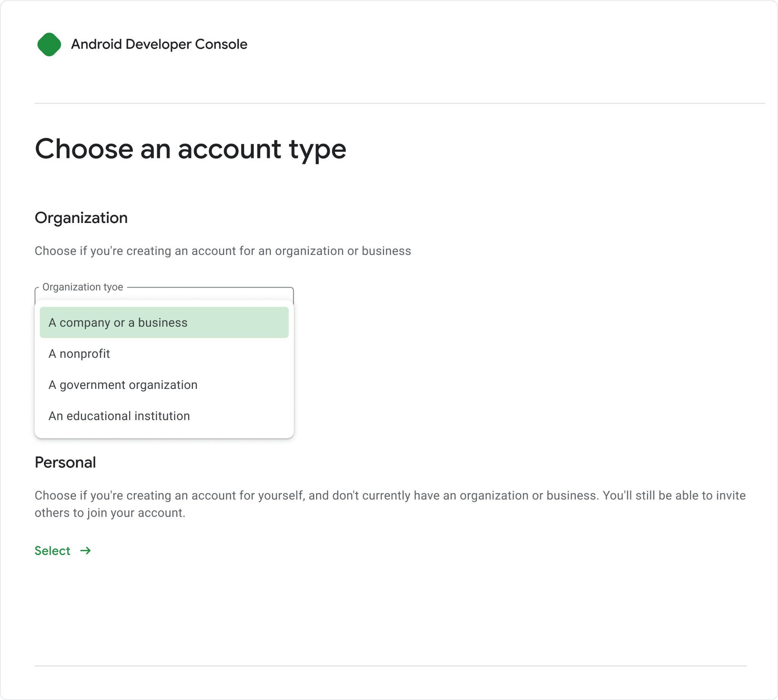Click the green Android Developer Console logo
This screenshot has height=700, width=778.
coord(49,44)
